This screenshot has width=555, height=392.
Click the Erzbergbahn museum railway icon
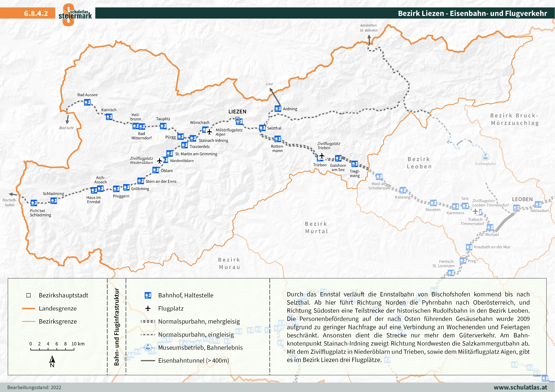(485, 157)
